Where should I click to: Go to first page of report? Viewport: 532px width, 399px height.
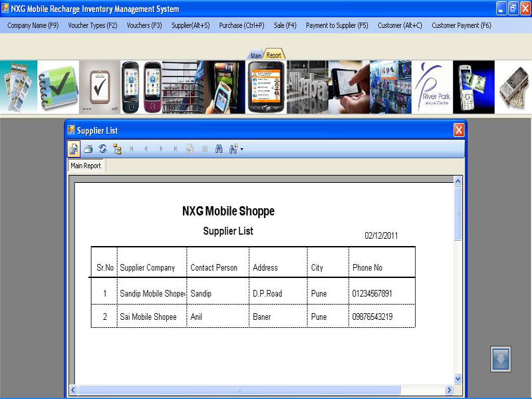pyautogui.click(x=132, y=149)
